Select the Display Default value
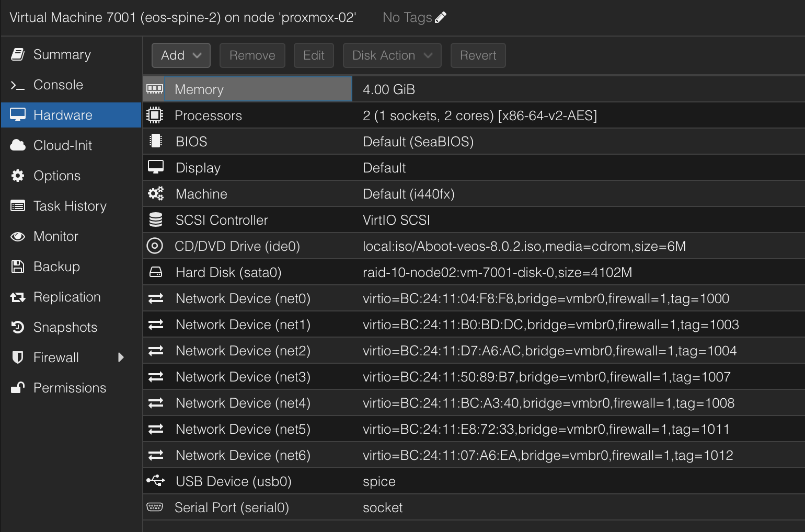Screen dimensions: 805x532 tap(384, 168)
